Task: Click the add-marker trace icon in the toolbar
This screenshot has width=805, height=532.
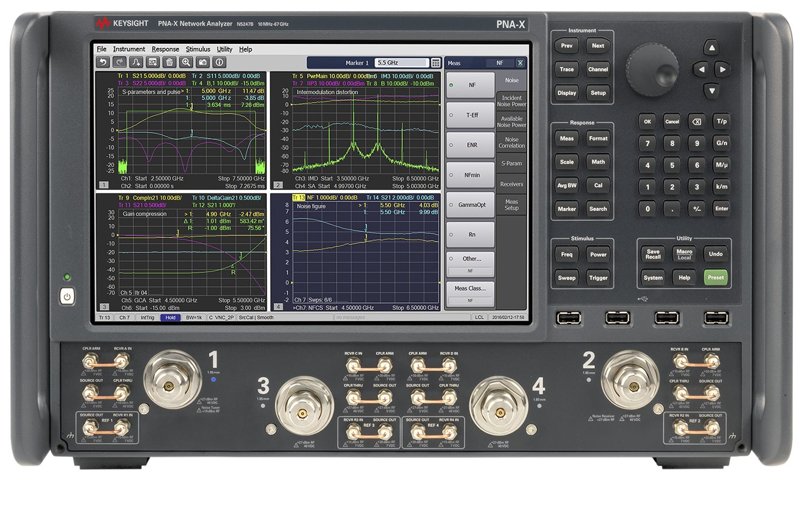Action: point(136,62)
